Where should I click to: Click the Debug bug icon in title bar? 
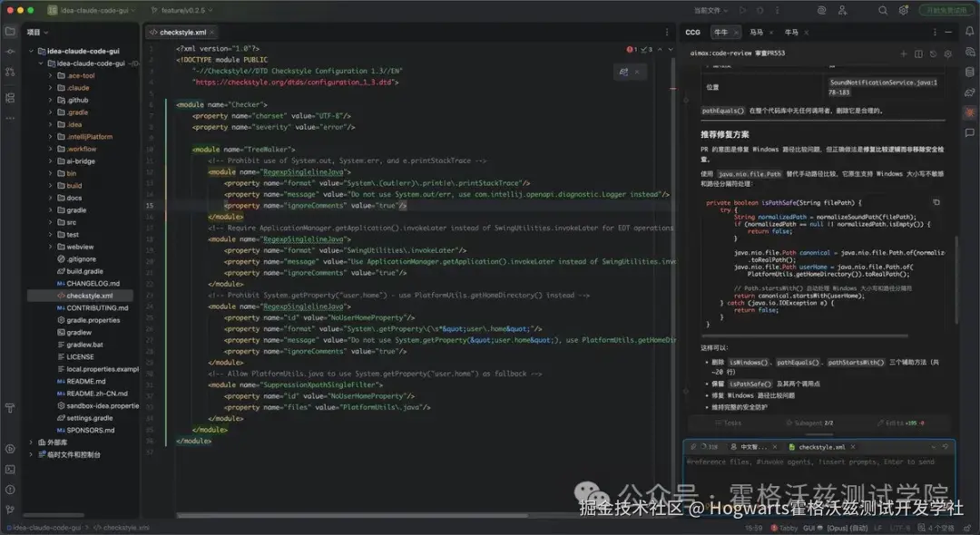[x=760, y=11]
